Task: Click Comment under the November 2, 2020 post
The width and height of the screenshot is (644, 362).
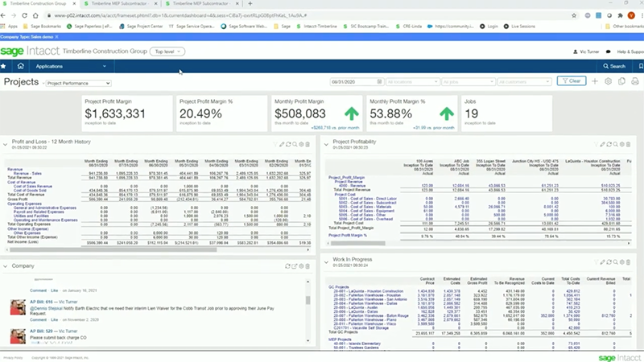Action: click(38, 319)
